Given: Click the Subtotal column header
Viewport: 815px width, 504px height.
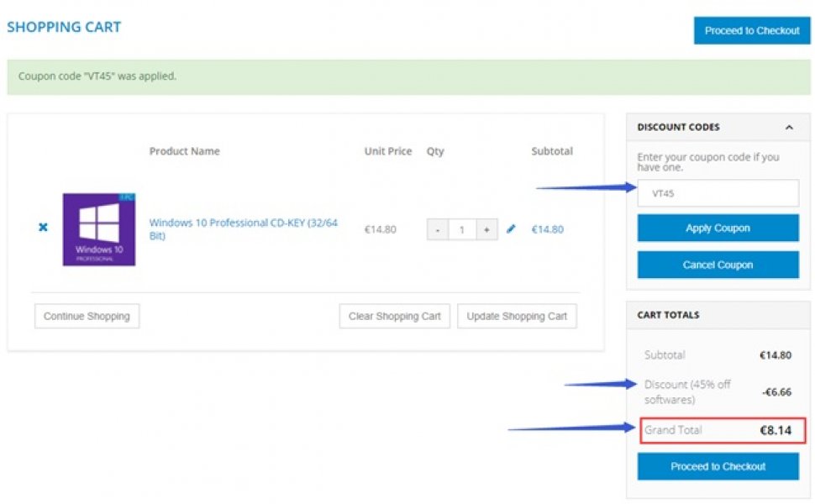Looking at the screenshot, I should 552,151.
